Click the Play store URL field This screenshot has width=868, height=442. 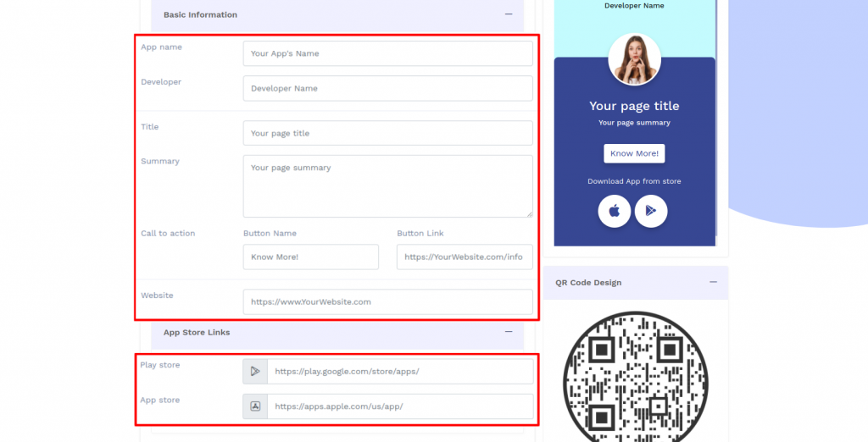[400, 372]
